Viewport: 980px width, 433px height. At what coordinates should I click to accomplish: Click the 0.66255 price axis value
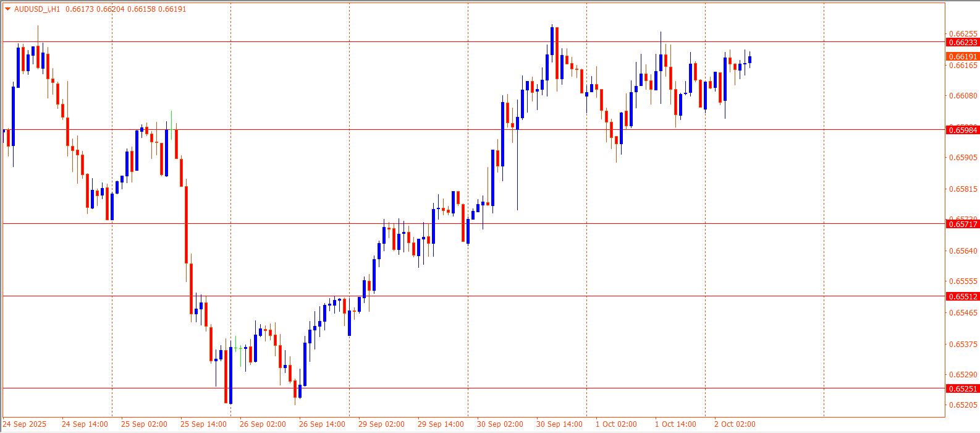pos(963,34)
